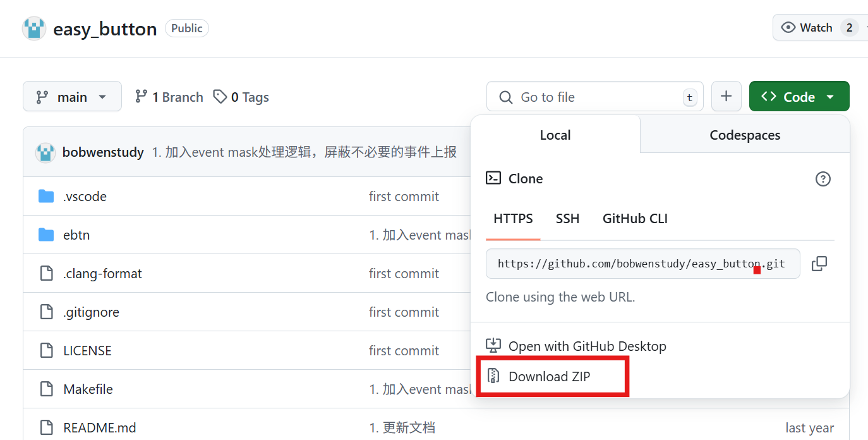The height and width of the screenshot is (440, 868).
Task: Open the ebtn folder name
Action: 76,235
